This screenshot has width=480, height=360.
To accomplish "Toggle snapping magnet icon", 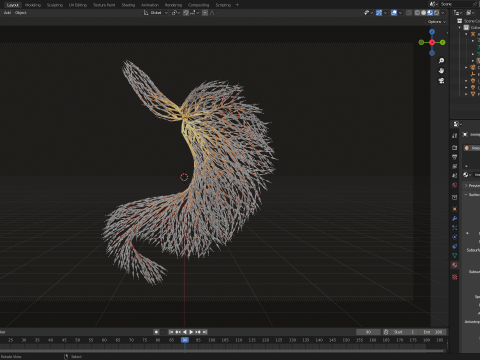I will (x=186, y=13).
